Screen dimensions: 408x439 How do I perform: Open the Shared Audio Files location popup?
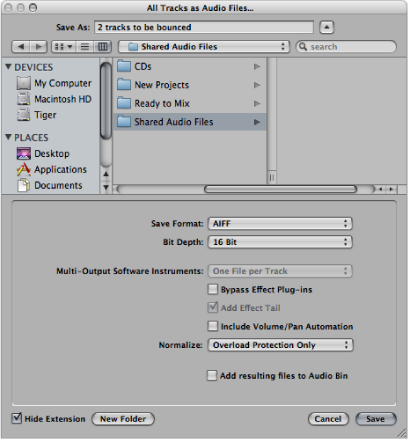pyautogui.click(x=204, y=47)
